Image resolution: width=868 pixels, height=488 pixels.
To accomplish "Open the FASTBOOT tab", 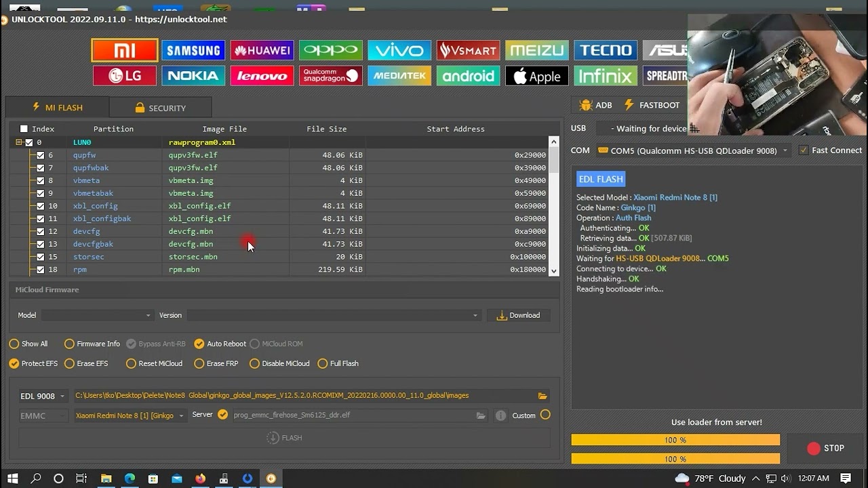I will pos(652,105).
